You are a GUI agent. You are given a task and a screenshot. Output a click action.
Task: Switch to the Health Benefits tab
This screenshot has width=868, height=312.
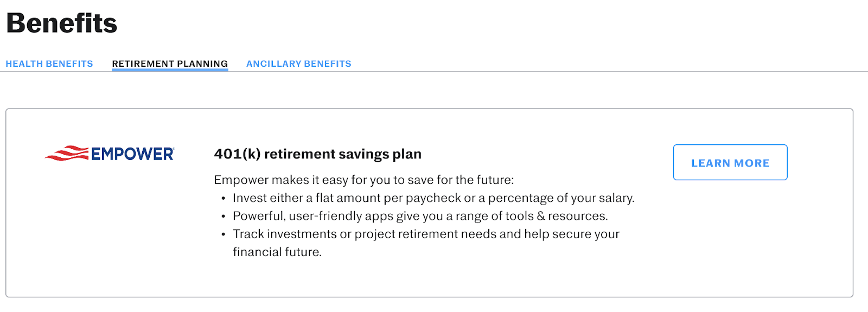49,63
